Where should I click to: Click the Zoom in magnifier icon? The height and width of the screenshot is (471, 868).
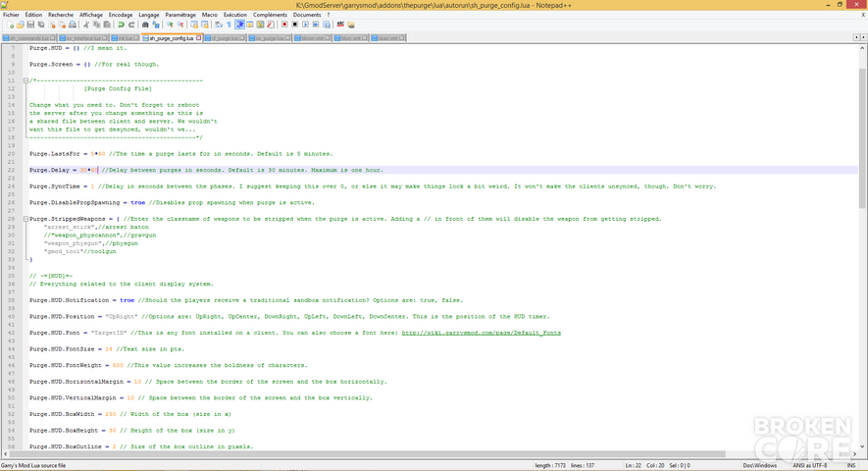click(170, 25)
